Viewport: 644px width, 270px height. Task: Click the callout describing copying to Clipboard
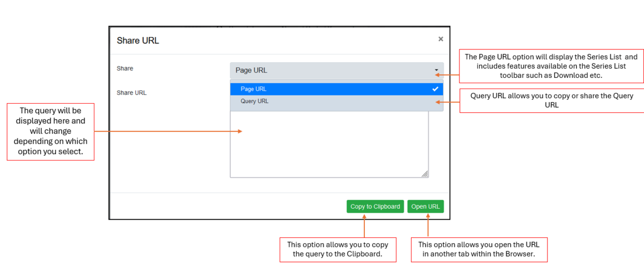pyautogui.click(x=338, y=249)
